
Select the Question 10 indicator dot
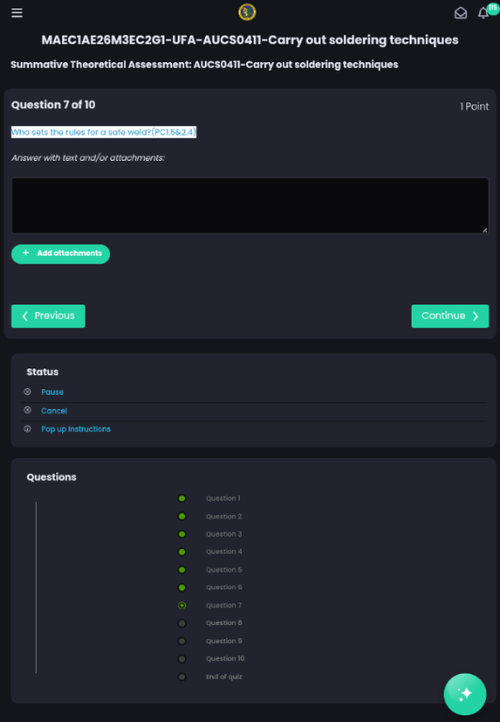(182, 659)
